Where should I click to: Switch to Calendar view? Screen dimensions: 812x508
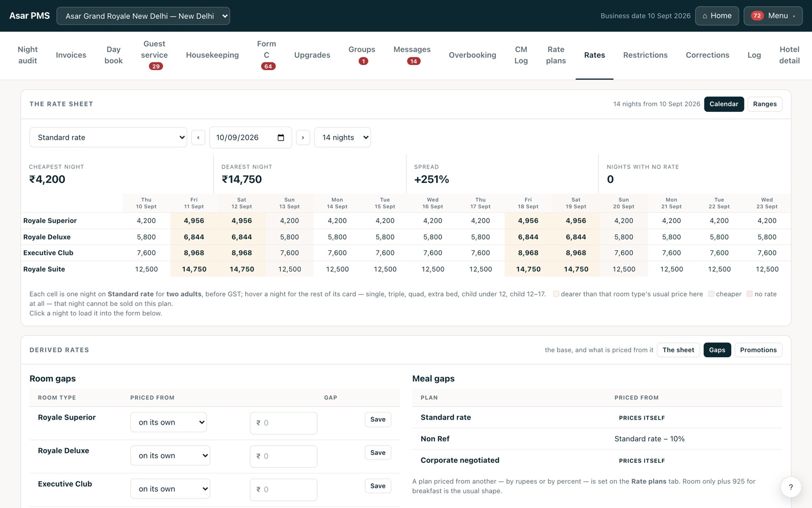(724, 104)
